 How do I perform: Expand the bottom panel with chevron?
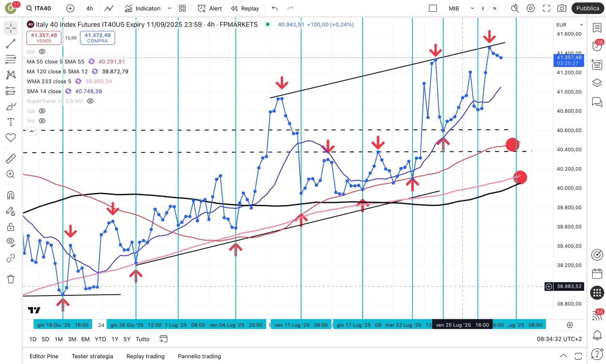[x=563, y=356]
